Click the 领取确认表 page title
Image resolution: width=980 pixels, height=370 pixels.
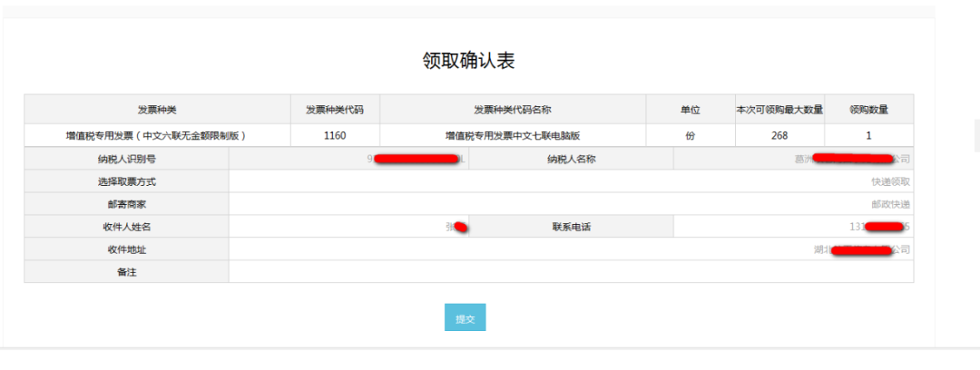coord(469,61)
